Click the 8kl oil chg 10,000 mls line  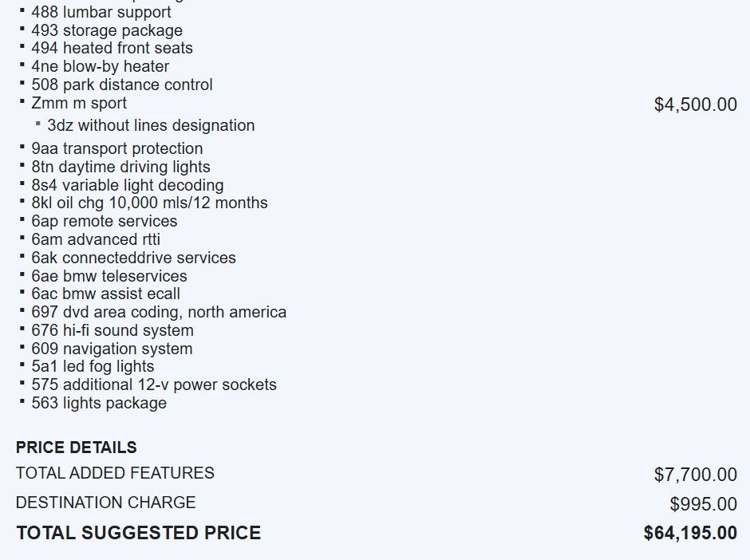coord(149,203)
